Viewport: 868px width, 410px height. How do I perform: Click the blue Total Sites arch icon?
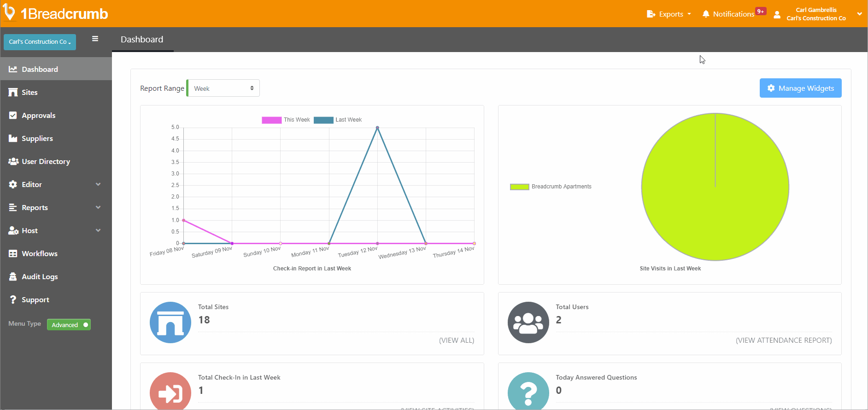(170, 322)
